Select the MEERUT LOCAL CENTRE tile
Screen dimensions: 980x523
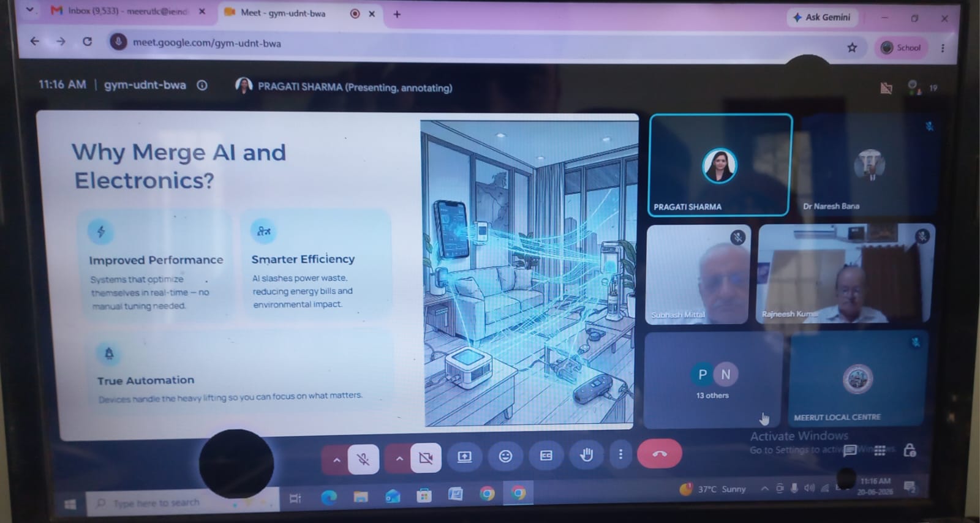(x=858, y=378)
